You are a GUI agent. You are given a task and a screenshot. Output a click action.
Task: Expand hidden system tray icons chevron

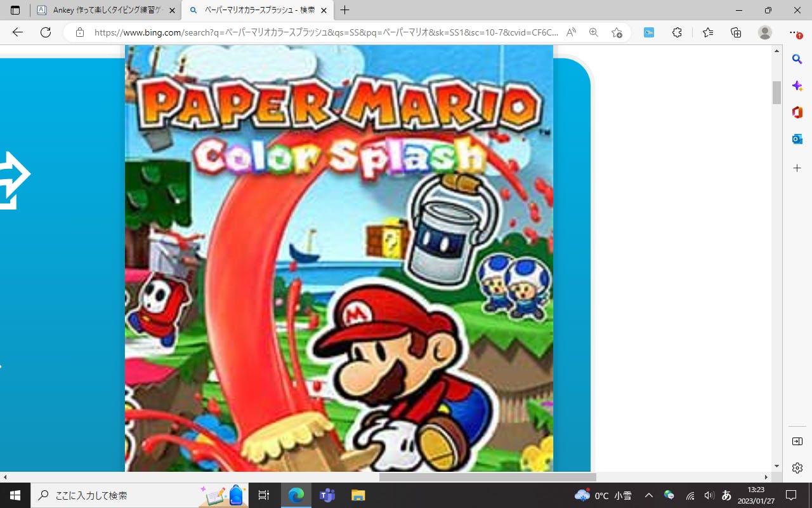click(x=648, y=495)
